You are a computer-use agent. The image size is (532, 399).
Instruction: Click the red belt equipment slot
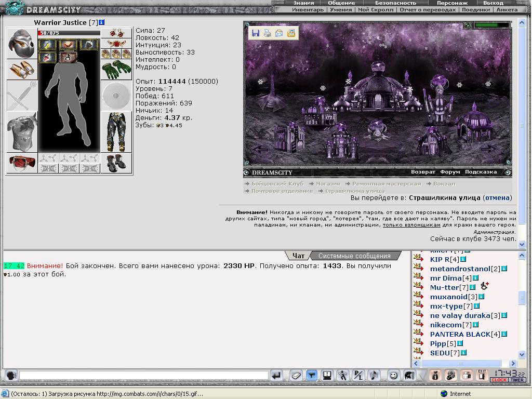22,163
